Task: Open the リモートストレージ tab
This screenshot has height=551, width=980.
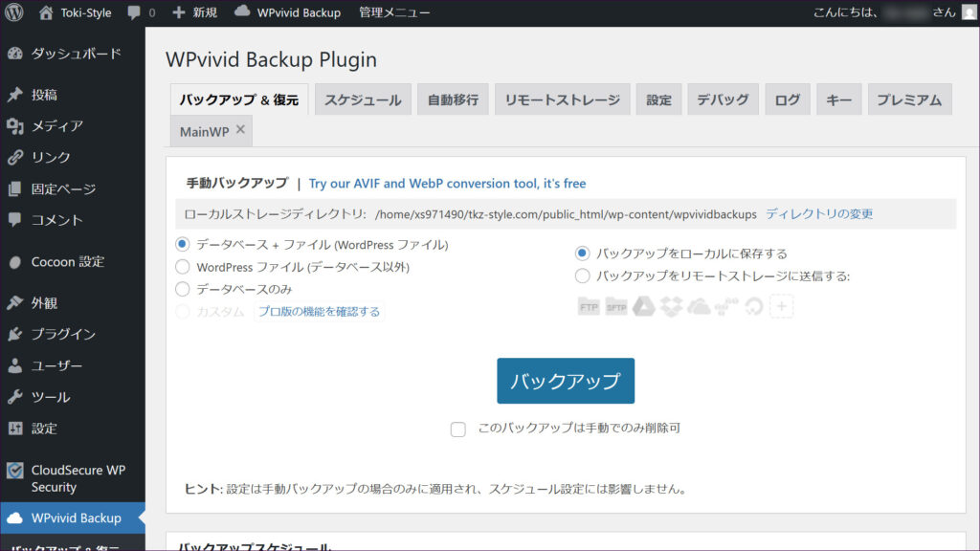Action: (562, 99)
